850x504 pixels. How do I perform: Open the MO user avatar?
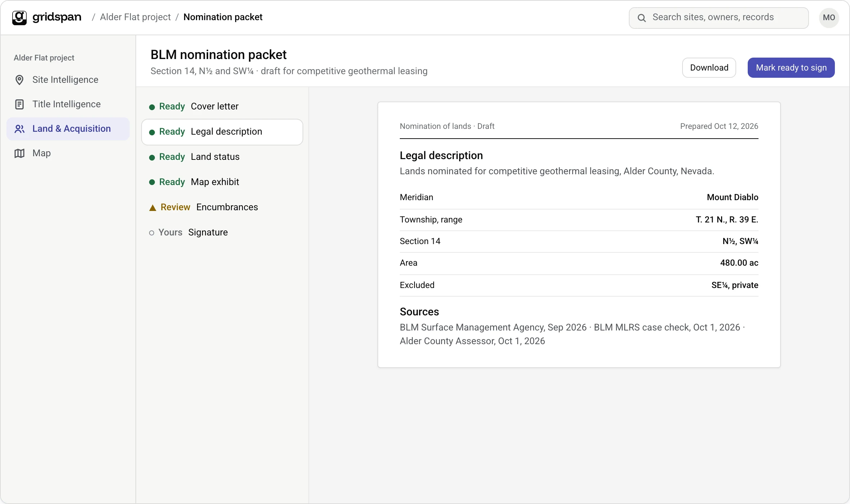click(x=829, y=18)
